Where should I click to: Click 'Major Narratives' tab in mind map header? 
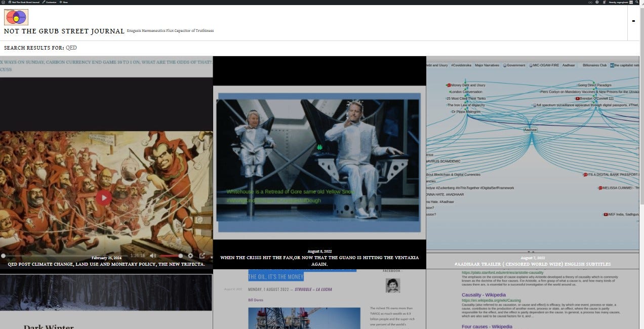click(487, 65)
